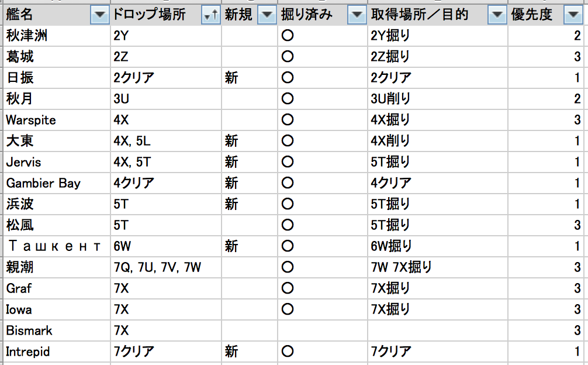Select the cell 7W 7X掘り
Screen dimensions: 588x365
438,267
